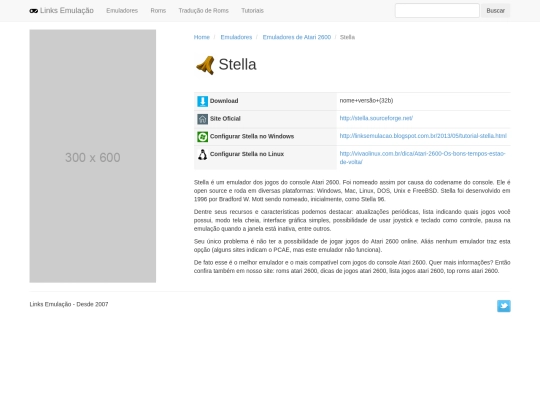Click 'Configurar Stella no Linux' label
This screenshot has height=405, width=540.
[247, 154]
